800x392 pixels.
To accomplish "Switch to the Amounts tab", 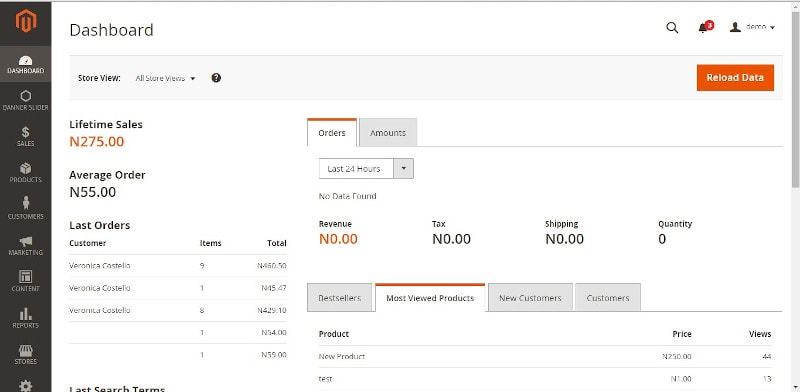I will coord(388,133).
